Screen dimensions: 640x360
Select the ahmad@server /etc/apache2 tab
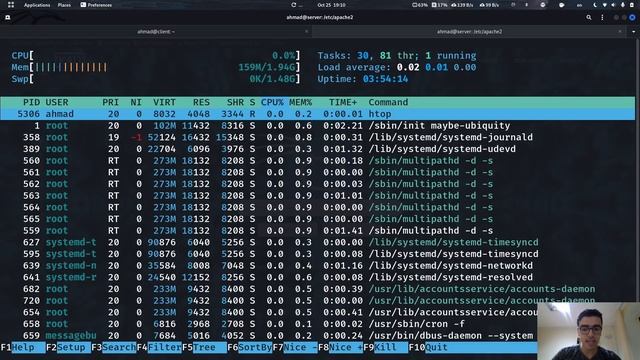pos(469,31)
